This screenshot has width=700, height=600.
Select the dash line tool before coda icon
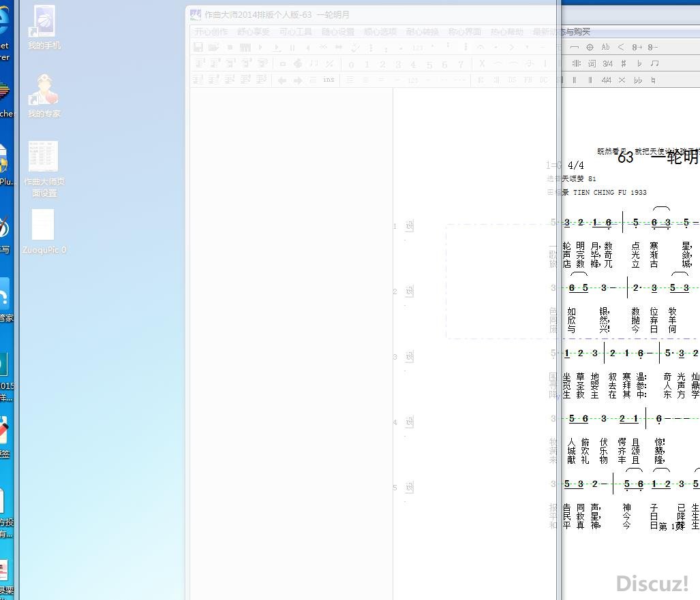pyautogui.click(x=575, y=47)
